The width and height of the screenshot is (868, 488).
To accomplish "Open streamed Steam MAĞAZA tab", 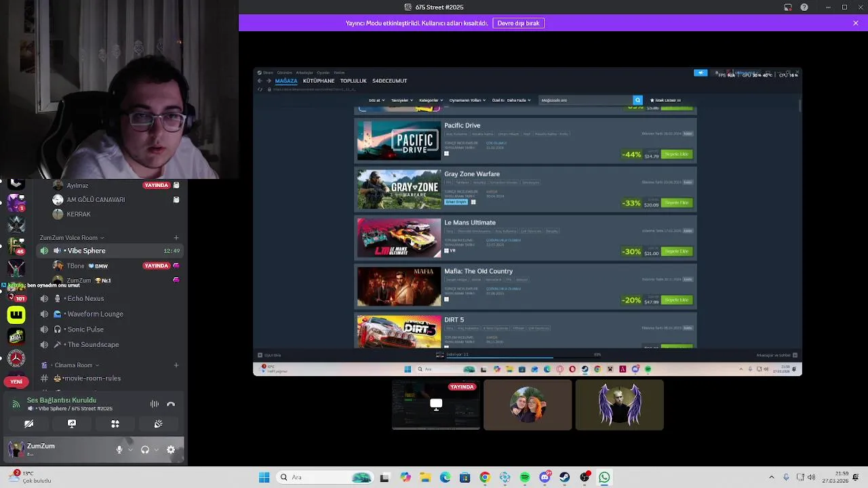I will 286,81.
